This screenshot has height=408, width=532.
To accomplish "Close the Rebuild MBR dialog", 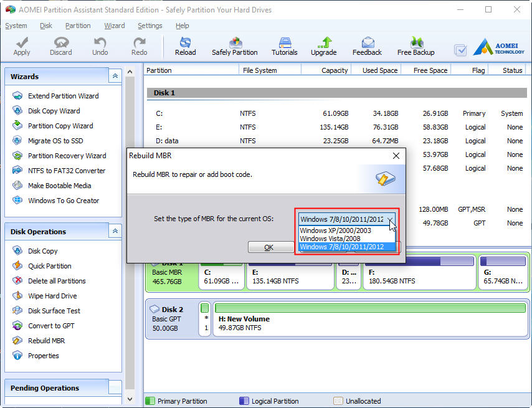I will click(x=396, y=156).
